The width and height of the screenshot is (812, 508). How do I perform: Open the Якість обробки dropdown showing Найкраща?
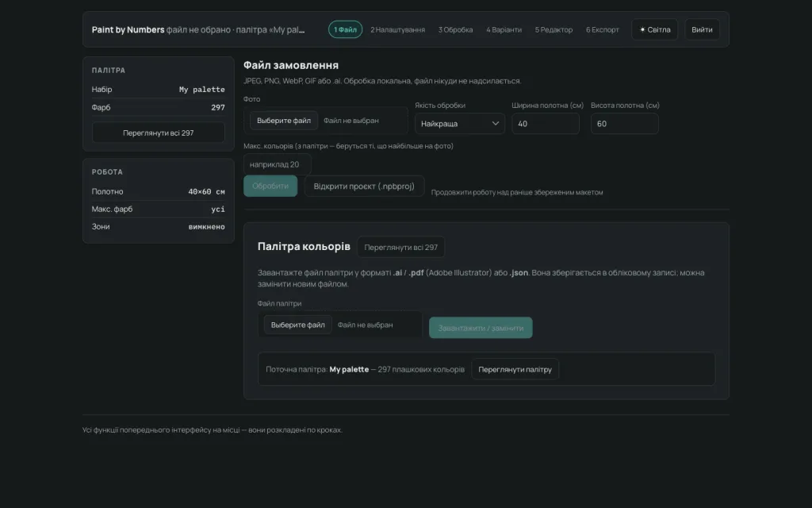460,124
